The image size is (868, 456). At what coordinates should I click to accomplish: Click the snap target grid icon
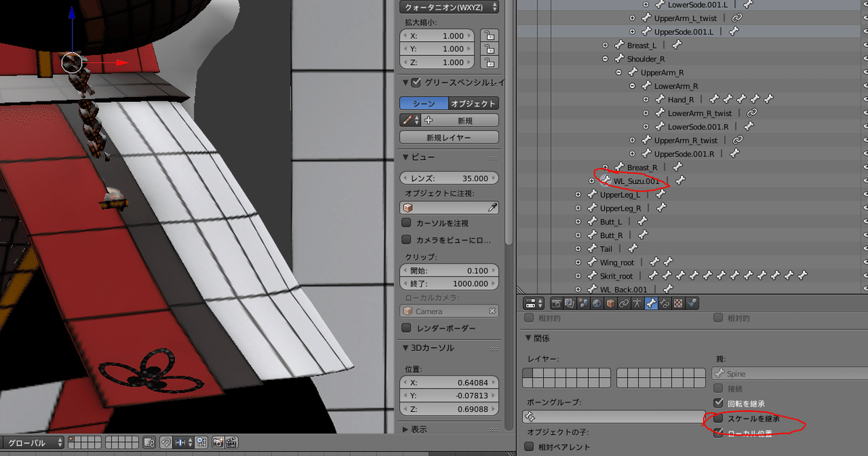tap(200, 442)
